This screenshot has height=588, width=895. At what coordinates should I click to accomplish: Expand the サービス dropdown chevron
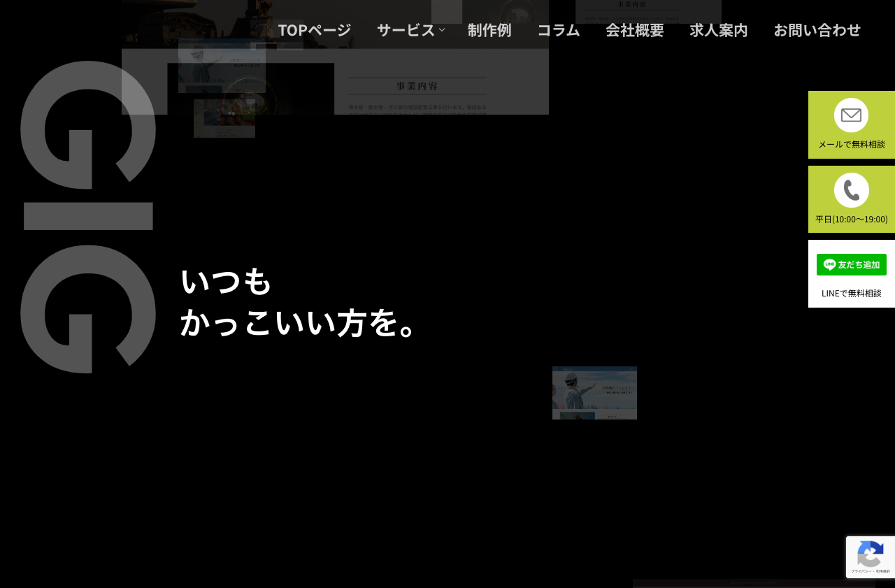pyautogui.click(x=442, y=29)
